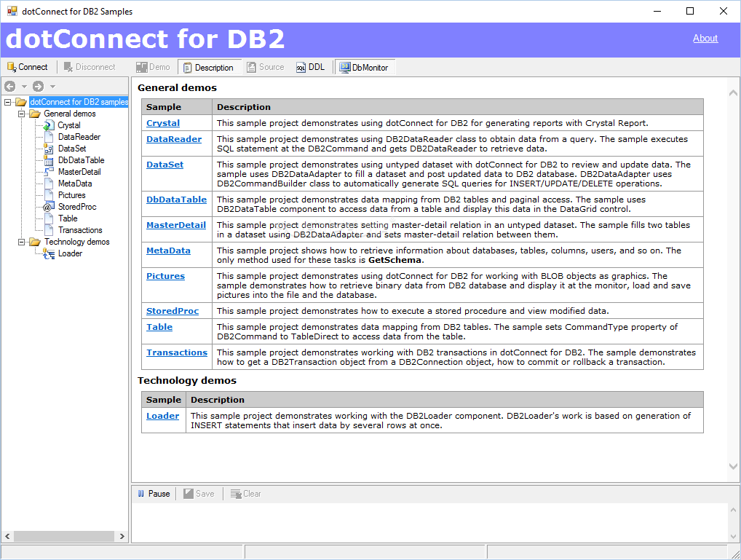741x560 pixels.
Task: Open the MetaData sample link in table
Action: (x=168, y=251)
